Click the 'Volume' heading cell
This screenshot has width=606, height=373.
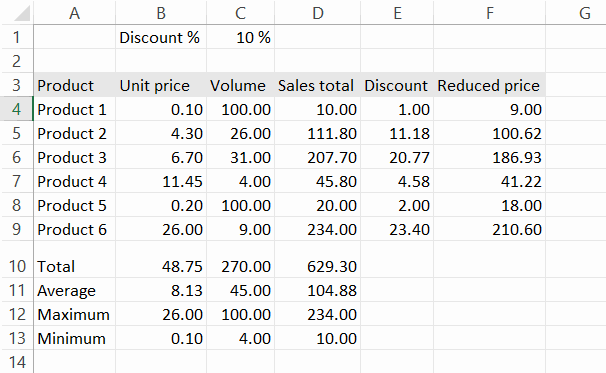tap(240, 85)
